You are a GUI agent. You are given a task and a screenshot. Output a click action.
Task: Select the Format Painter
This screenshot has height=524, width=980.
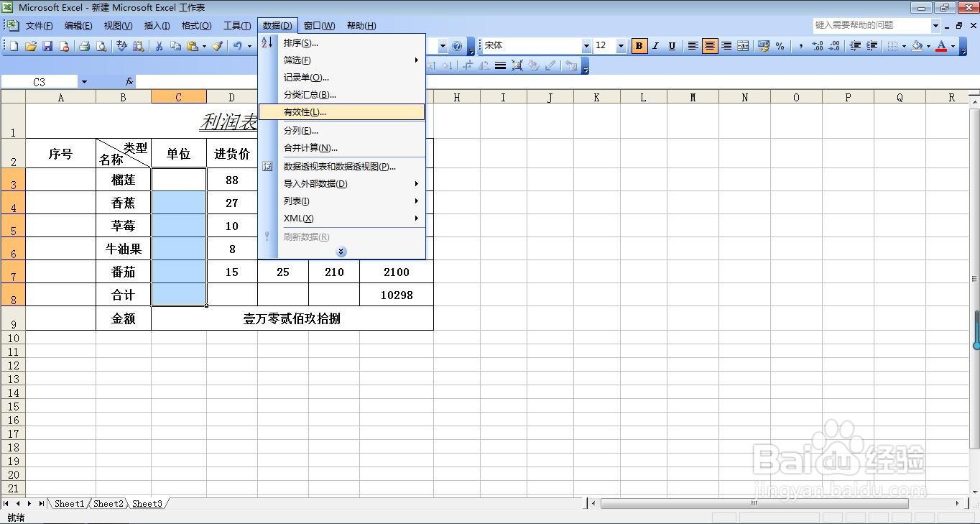[218, 46]
